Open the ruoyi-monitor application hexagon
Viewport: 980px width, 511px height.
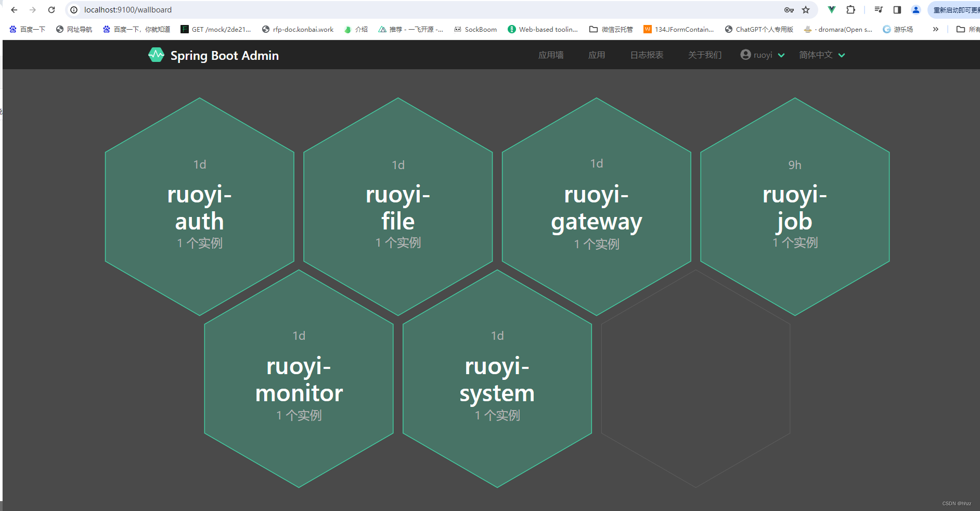click(299, 378)
